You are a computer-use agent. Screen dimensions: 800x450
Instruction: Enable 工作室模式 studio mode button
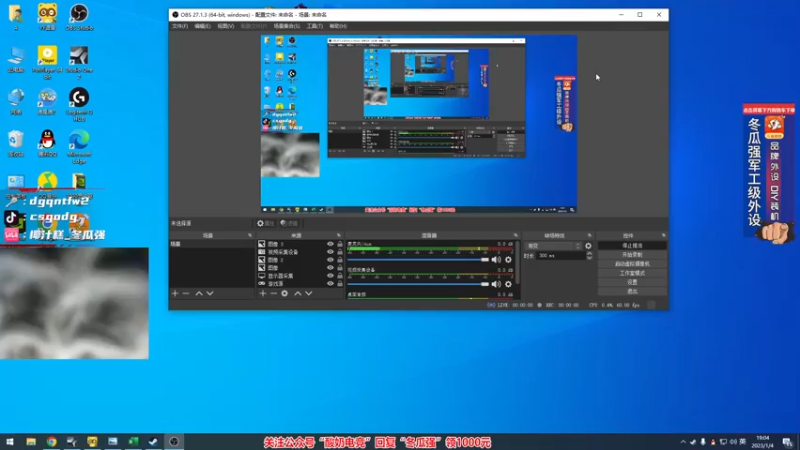pos(632,273)
